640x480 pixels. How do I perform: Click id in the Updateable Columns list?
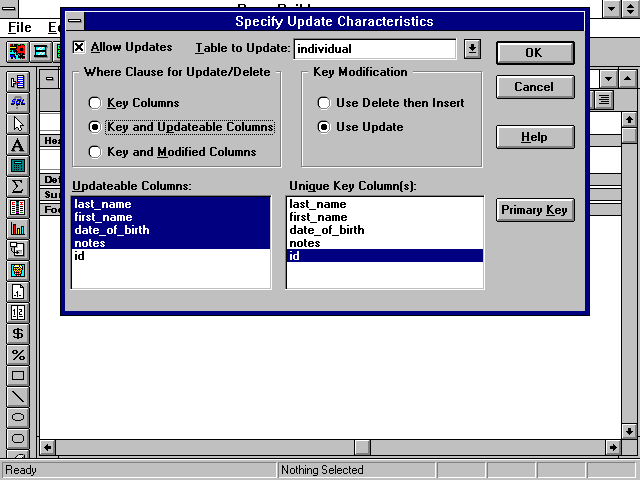point(80,256)
